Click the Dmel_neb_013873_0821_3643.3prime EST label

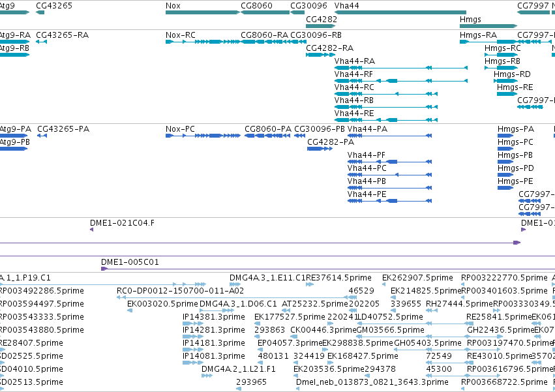coord(372,382)
